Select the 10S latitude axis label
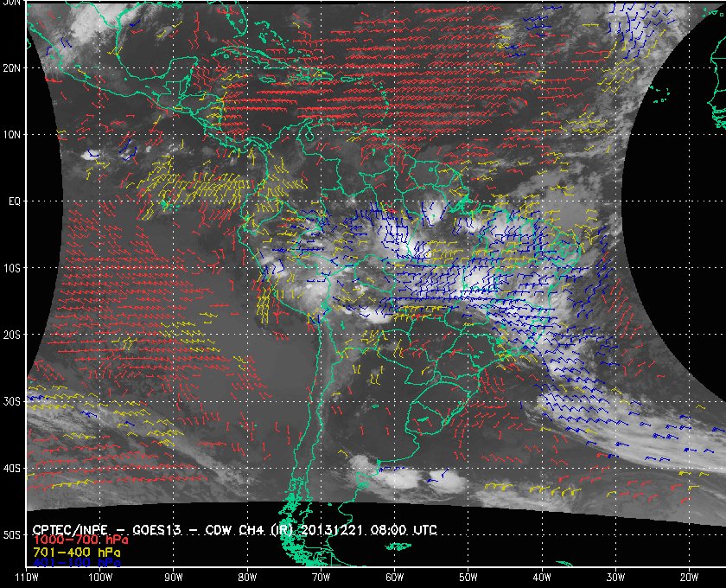The image size is (726, 588). tap(10, 268)
